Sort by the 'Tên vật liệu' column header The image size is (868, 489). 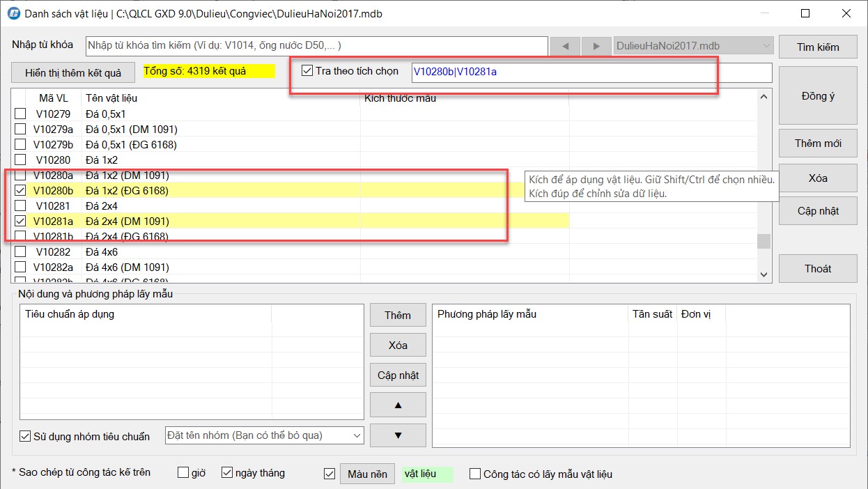point(111,98)
